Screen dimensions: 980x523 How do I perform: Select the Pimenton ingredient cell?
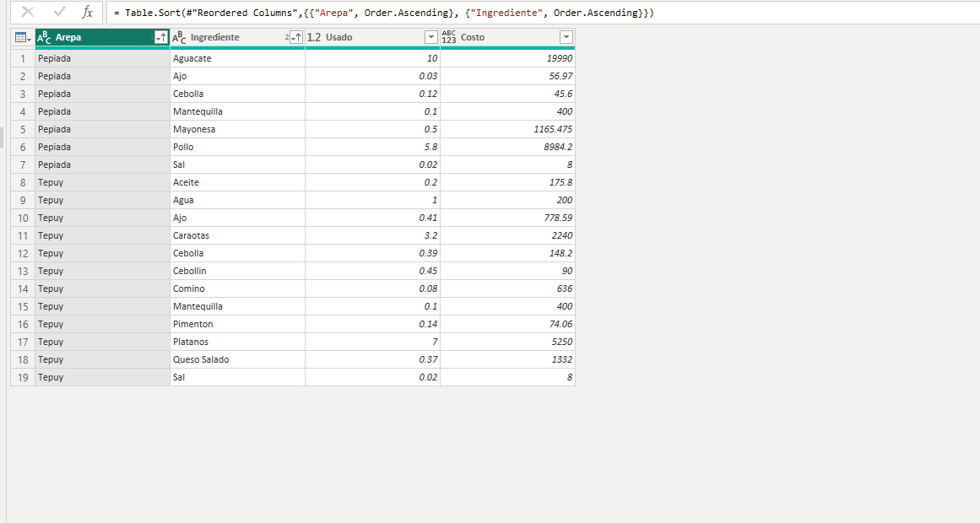click(x=237, y=324)
